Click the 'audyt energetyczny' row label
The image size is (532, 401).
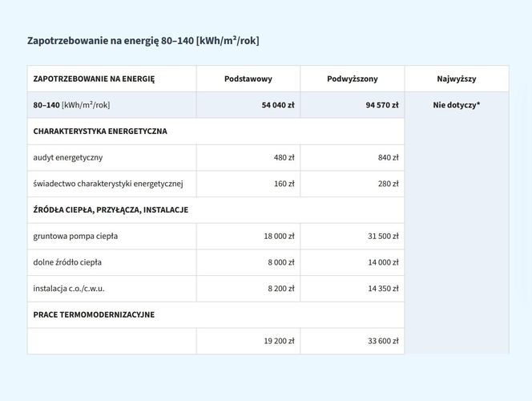(x=68, y=157)
